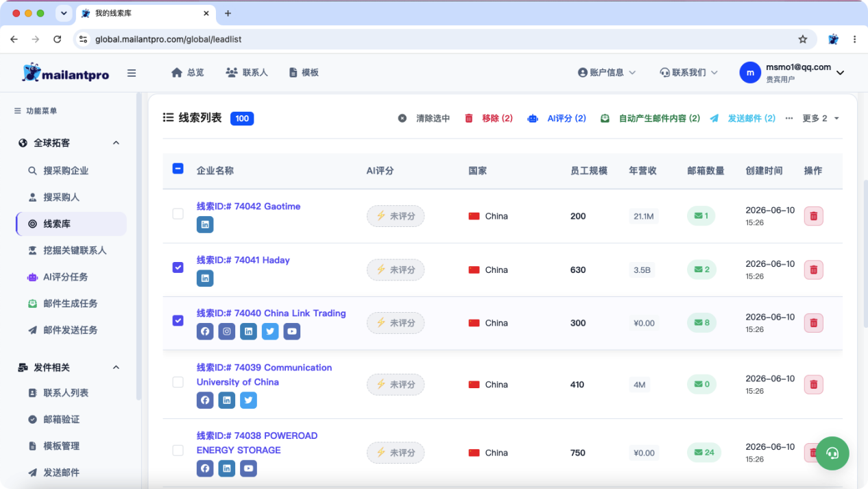Reload the page in browser
Image resolution: width=868 pixels, height=489 pixels.
pyautogui.click(x=57, y=39)
